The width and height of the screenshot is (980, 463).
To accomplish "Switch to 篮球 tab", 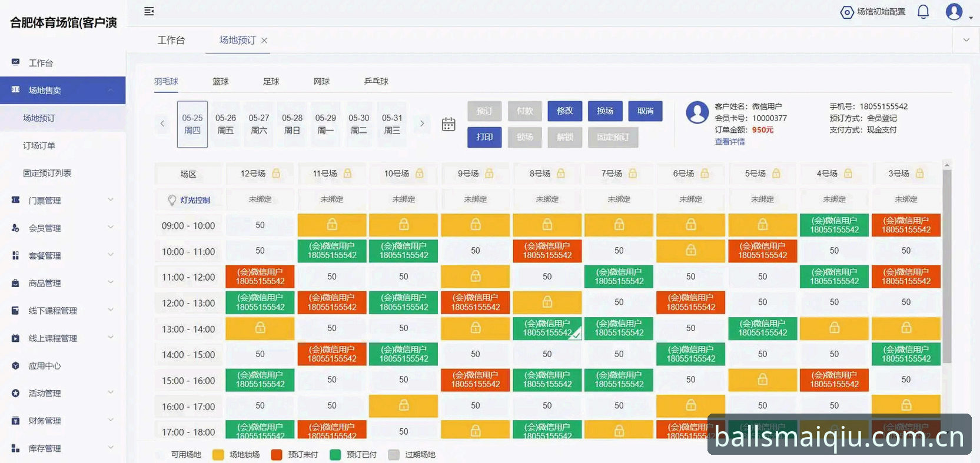I will (x=220, y=81).
